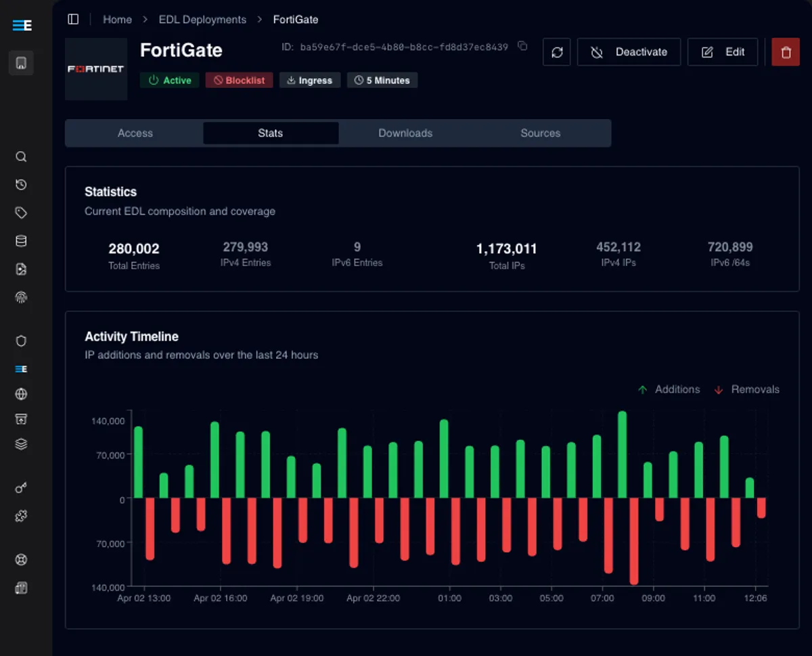Screen dimensions: 812x656
Task: Click the Edit button
Action: tap(723, 52)
